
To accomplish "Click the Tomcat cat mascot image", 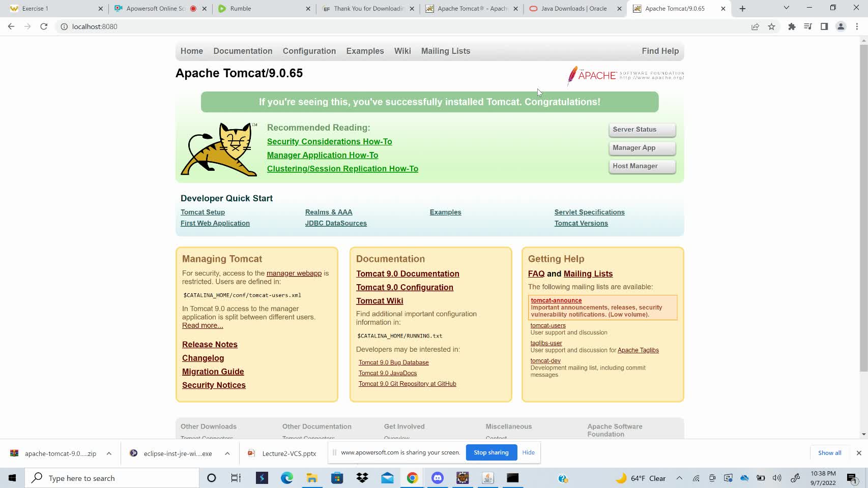I will pyautogui.click(x=219, y=149).
